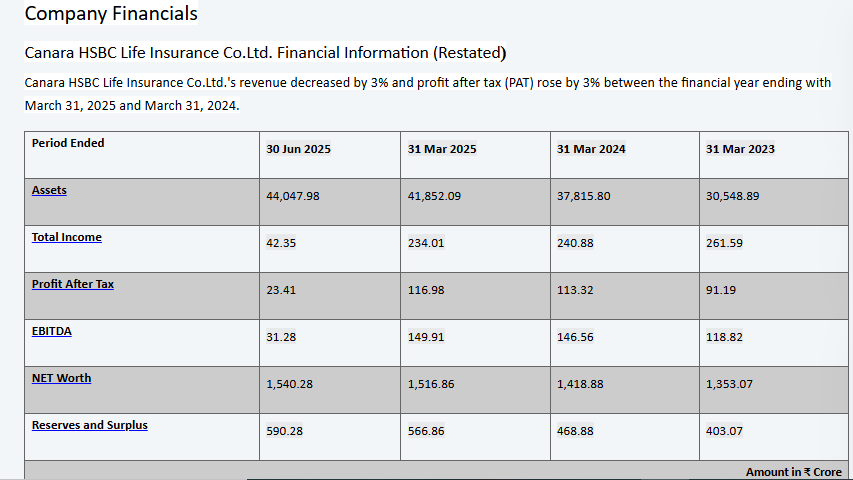Click the Profit After Tax link

click(x=72, y=284)
